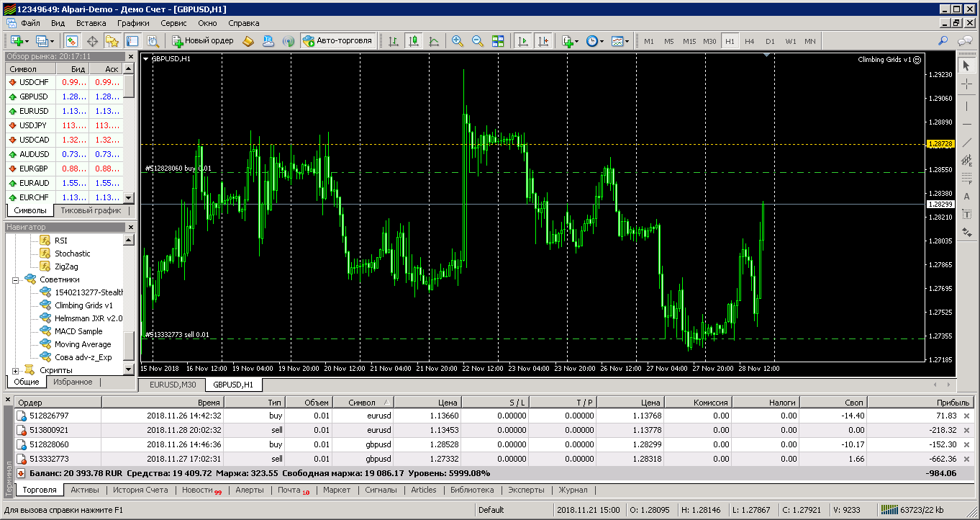Select the crosshair tool in right toolbar

pos(966,84)
